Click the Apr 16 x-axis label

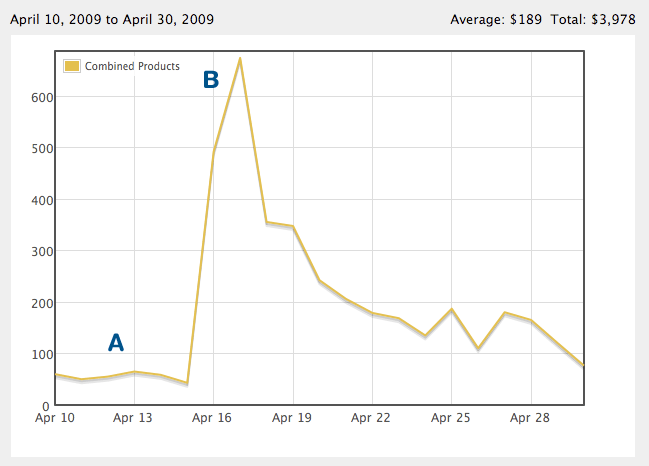tap(212, 418)
